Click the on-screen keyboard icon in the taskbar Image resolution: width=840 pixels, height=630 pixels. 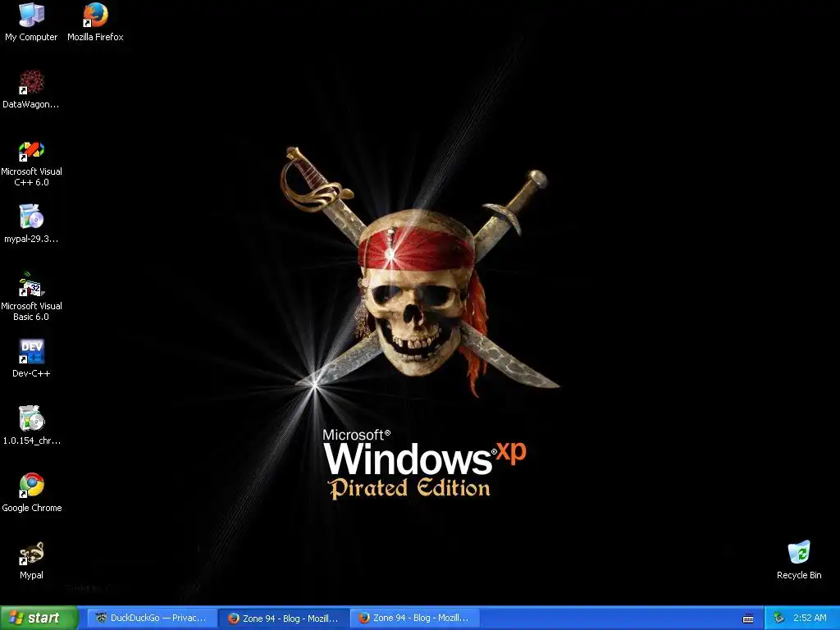click(x=748, y=619)
